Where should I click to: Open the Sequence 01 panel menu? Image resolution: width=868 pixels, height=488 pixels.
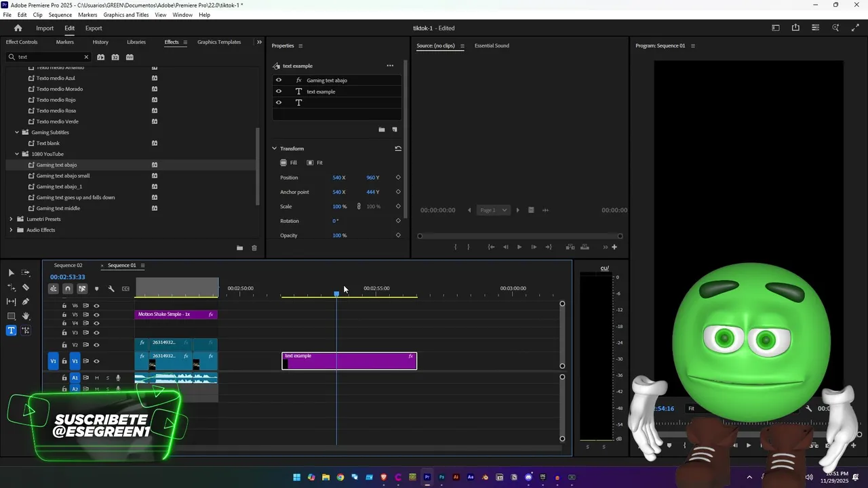(142, 266)
